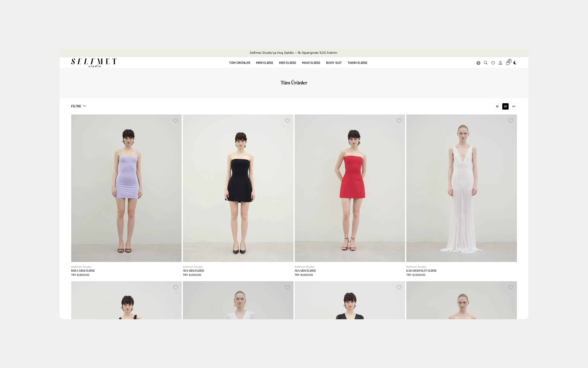
Task: Favorite the product with gold earrings model
Action: pos(287,287)
